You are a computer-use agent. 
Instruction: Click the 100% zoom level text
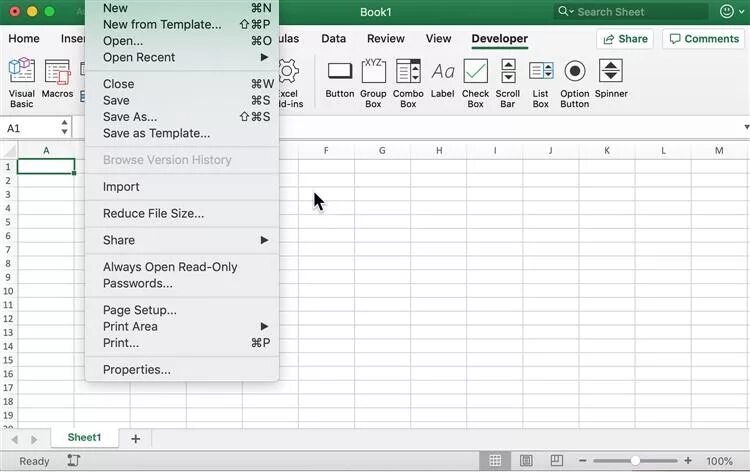(x=719, y=461)
